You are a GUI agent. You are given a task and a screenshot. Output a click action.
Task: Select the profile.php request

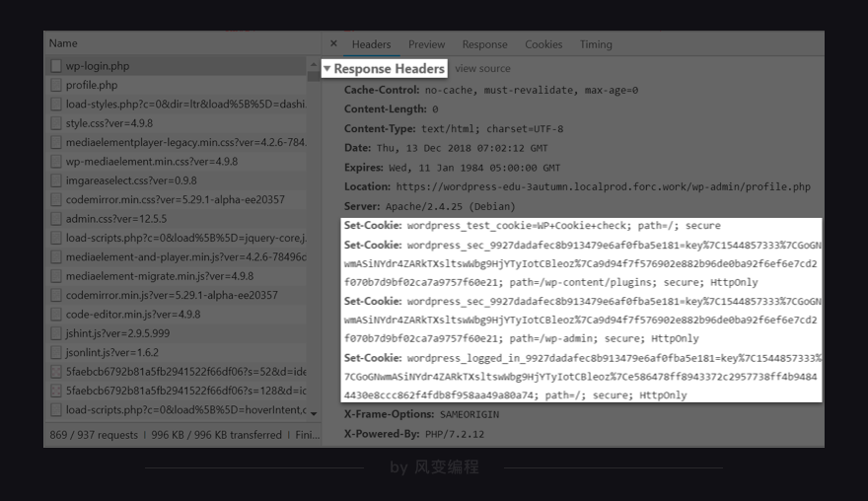pos(176,85)
